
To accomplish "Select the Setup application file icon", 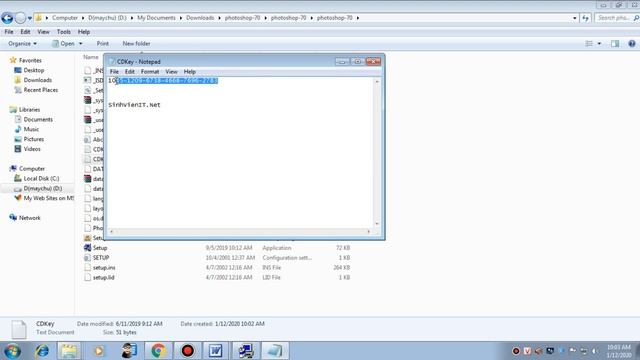I will pyautogui.click(x=87, y=248).
